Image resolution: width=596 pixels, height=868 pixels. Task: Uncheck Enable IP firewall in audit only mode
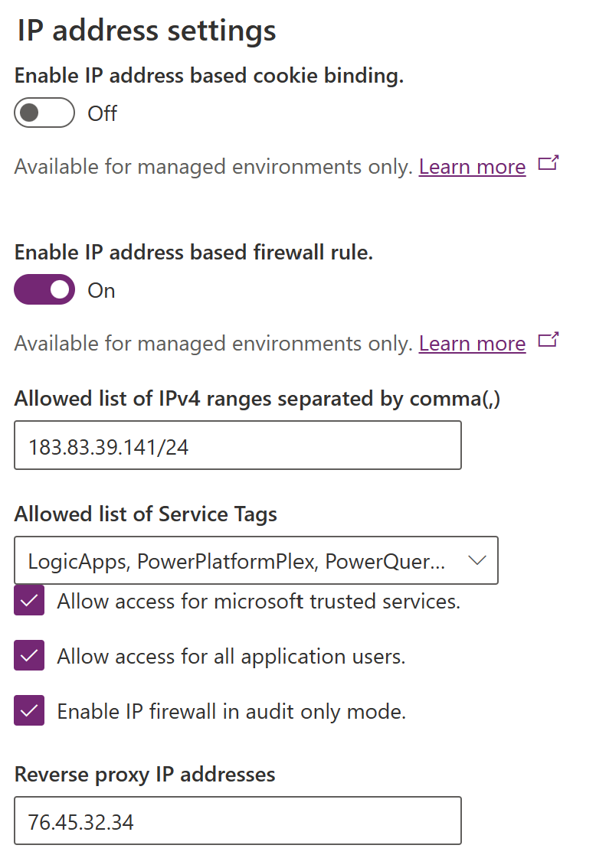tap(29, 711)
